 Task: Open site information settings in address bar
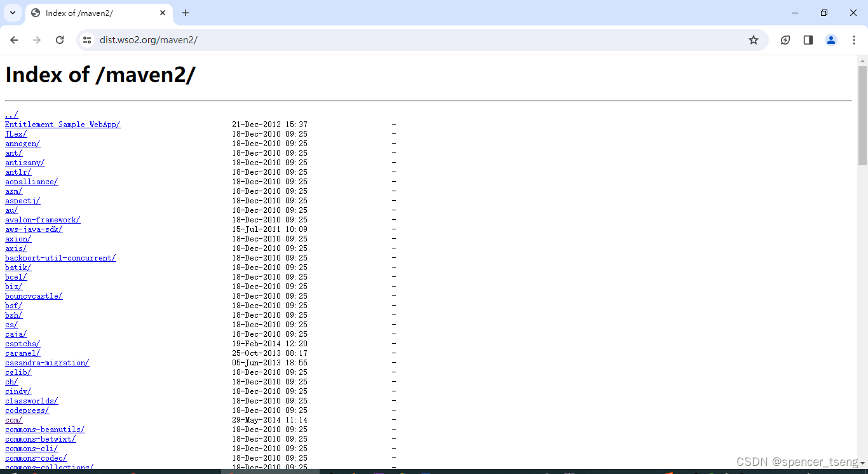tap(86, 39)
